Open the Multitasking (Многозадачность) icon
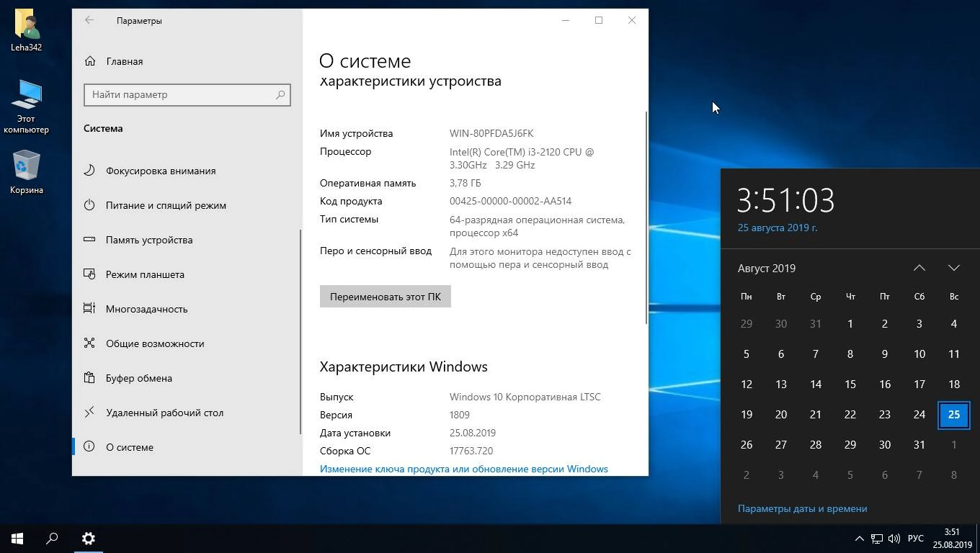The image size is (980, 553). [x=89, y=309]
